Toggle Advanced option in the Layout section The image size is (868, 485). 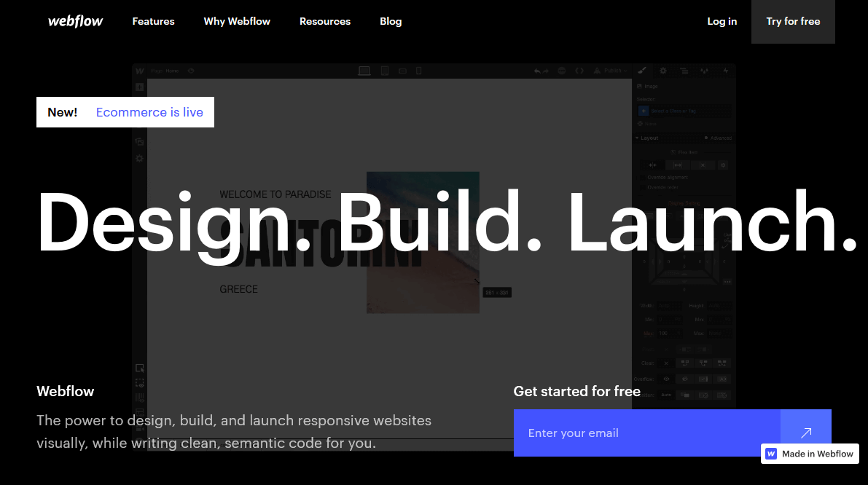tap(718, 138)
